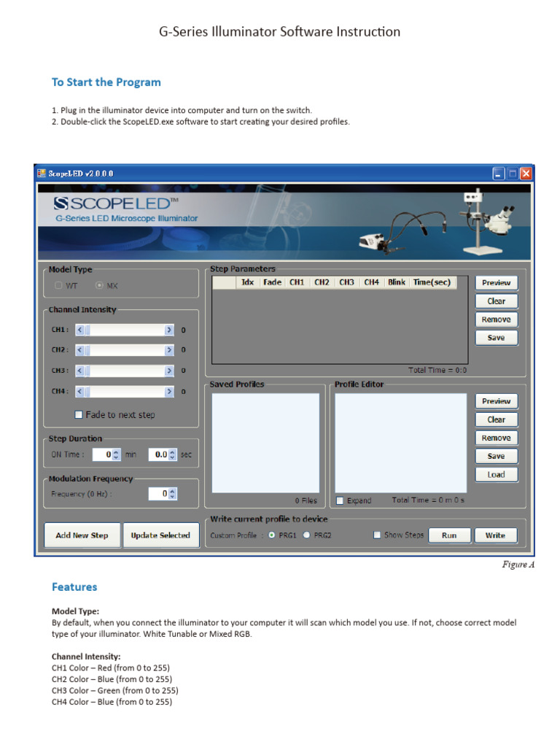Click the CH3 column header
The image size is (560, 747).
click(x=346, y=282)
